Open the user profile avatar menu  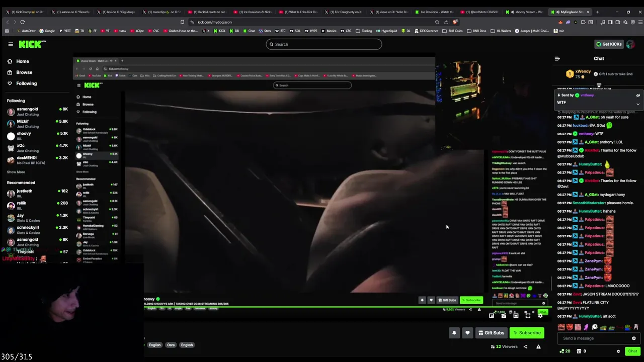pos(630,44)
